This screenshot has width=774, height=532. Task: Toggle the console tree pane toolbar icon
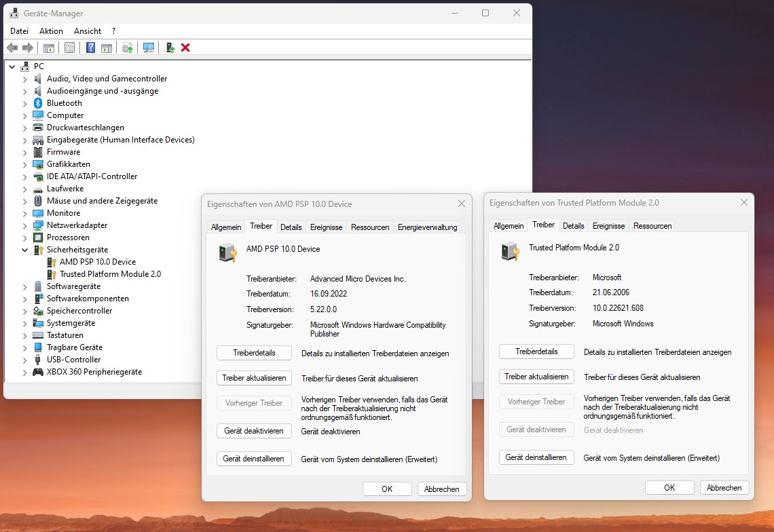coord(48,48)
